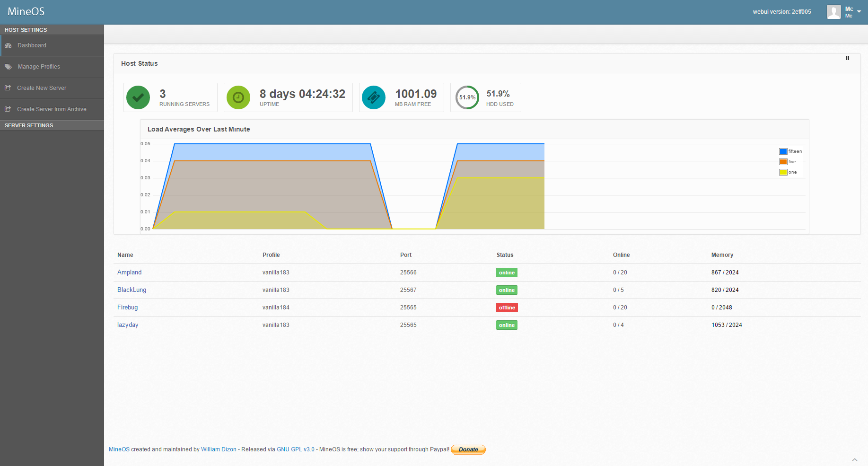This screenshot has height=466, width=868.
Task: Click the 867 / 2024 memory value
Action: [x=725, y=273]
